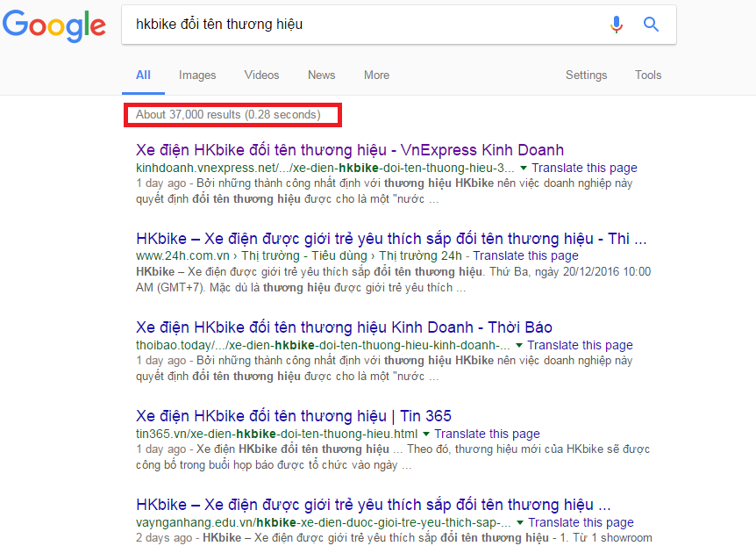This screenshot has width=756, height=546.
Task: Click the blue search magnifier icon
Action: (651, 25)
